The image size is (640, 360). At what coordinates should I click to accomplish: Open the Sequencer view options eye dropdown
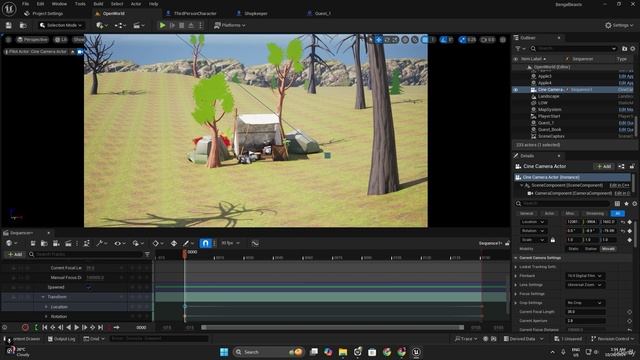click(x=119, y=243)
